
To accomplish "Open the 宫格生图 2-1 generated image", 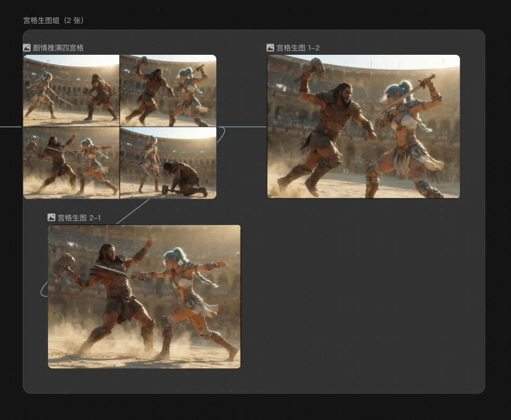I will click(144, 296).
